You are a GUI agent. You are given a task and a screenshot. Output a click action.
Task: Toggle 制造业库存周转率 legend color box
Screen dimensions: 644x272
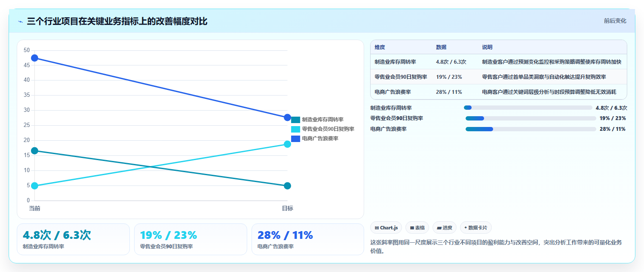(295, 120)
